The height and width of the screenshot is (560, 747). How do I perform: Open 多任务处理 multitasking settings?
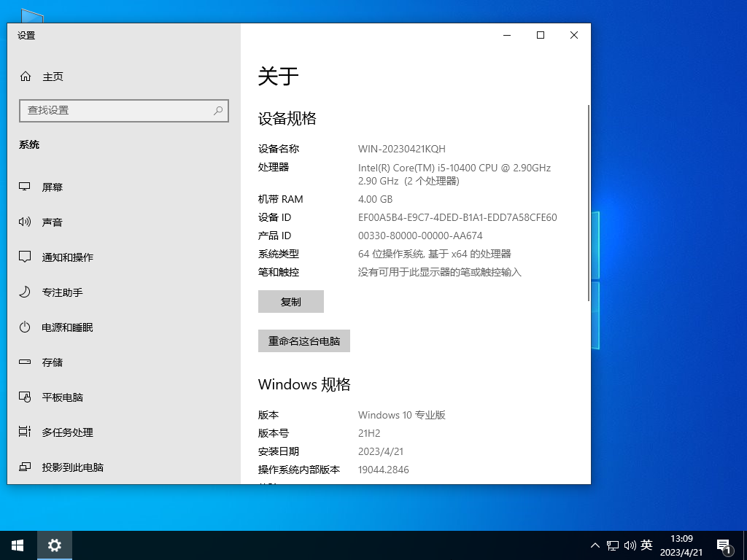pyautogui.click(x=67, y=432)
